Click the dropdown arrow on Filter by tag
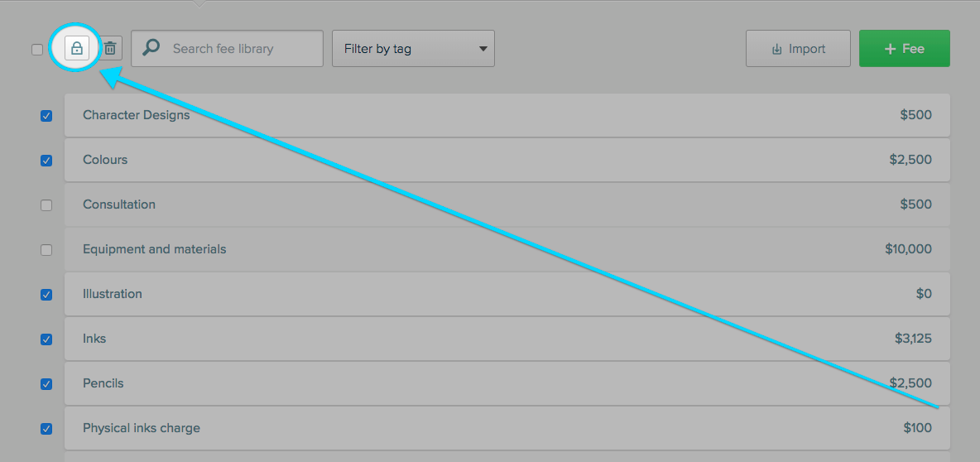This screenshot has width=980, height=462. tap(483, 49)
